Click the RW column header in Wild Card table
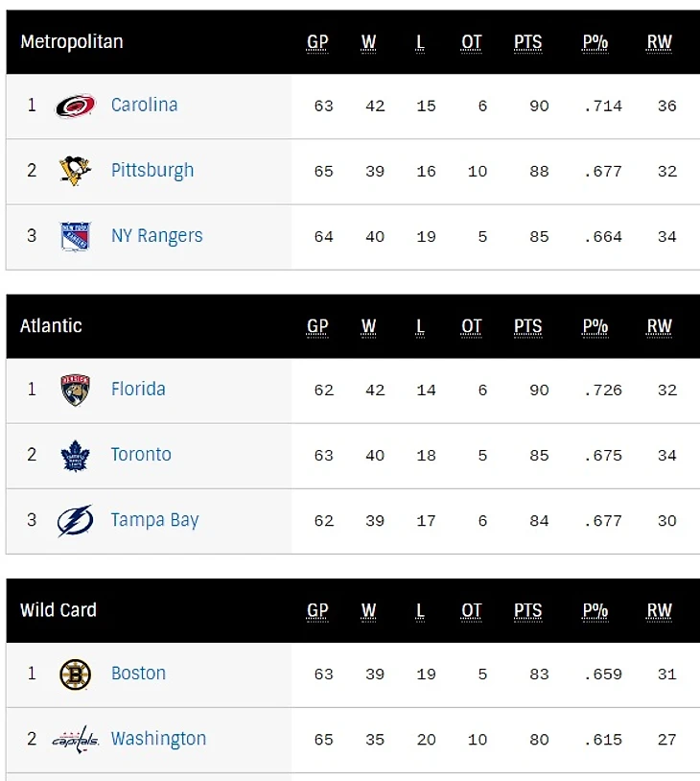 point(659,610)
